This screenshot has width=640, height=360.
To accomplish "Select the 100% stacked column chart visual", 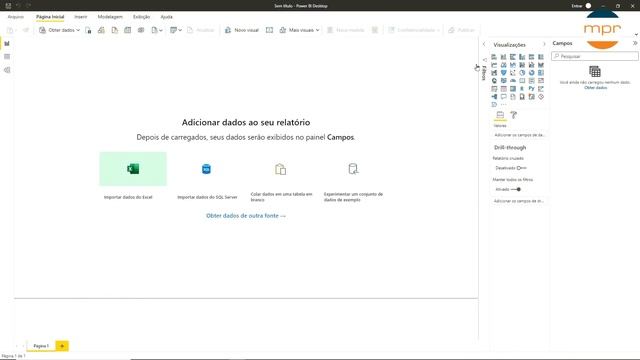I will 541,57.
